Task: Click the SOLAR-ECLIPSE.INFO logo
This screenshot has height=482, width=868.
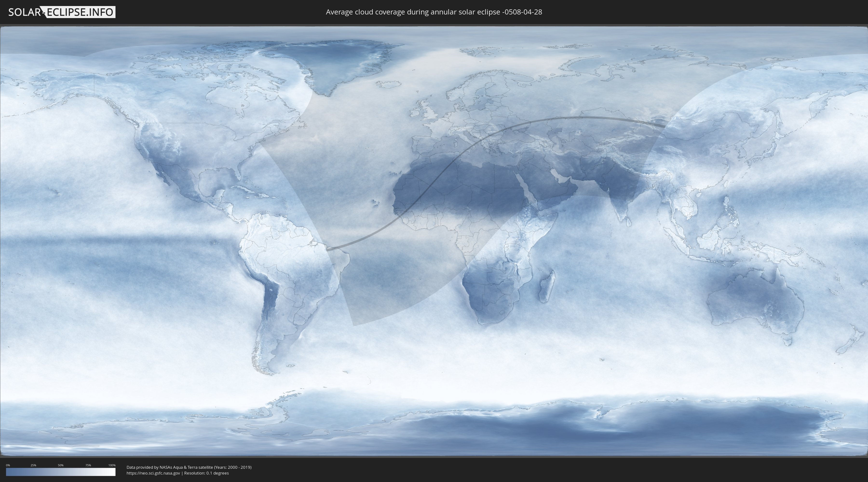Action: (62, 12)
